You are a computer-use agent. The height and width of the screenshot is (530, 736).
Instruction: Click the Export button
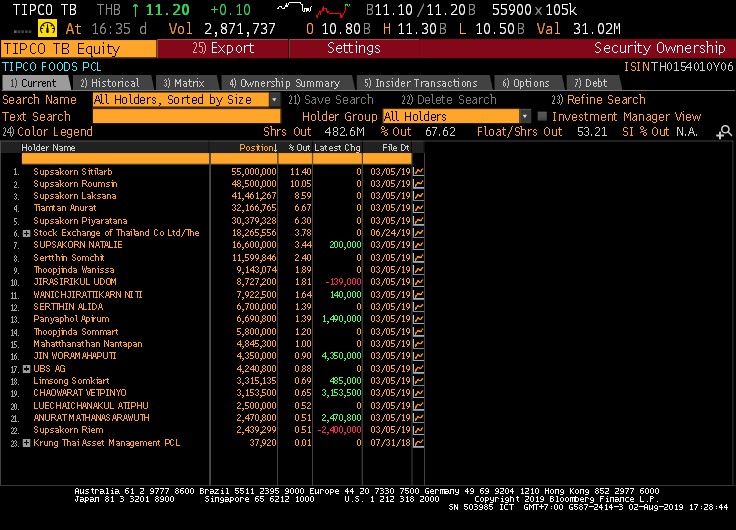223,48
